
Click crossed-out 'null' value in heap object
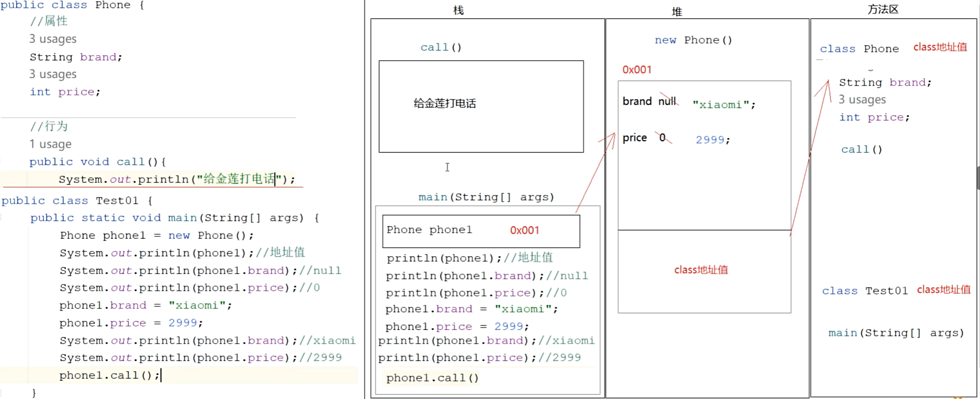(668, 101)
